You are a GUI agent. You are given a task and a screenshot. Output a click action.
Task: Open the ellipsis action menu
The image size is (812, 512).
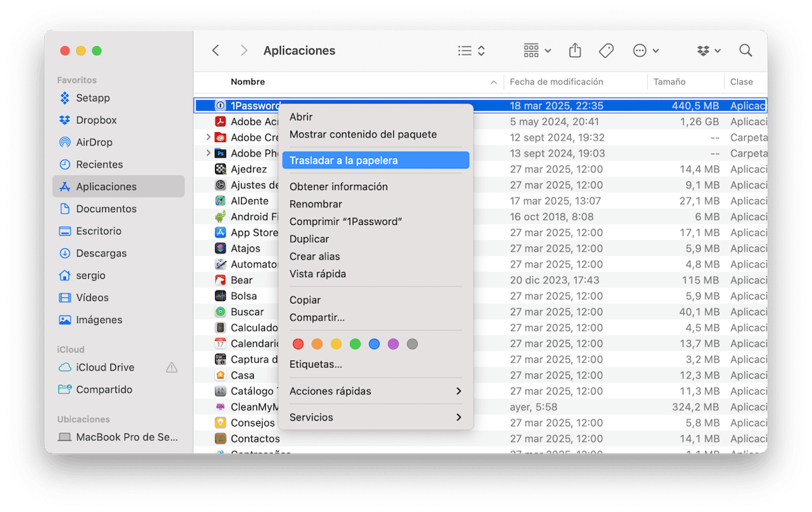pyautogui.click(x=646, y=51)
